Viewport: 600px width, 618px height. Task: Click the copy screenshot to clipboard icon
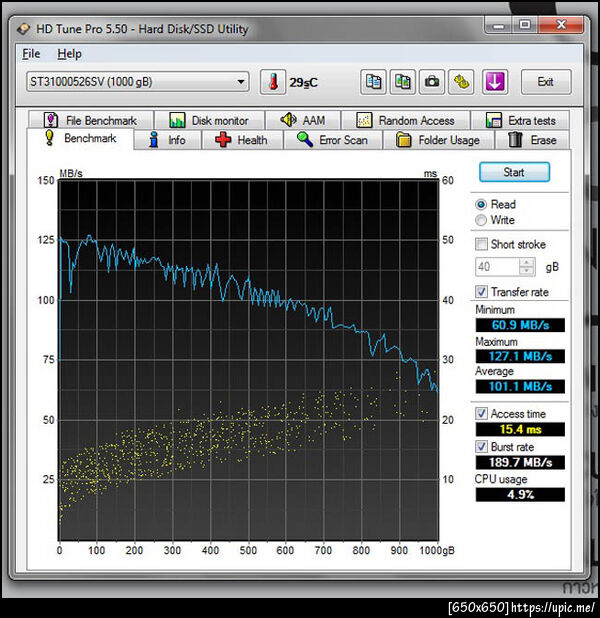[x=402, y=82]
